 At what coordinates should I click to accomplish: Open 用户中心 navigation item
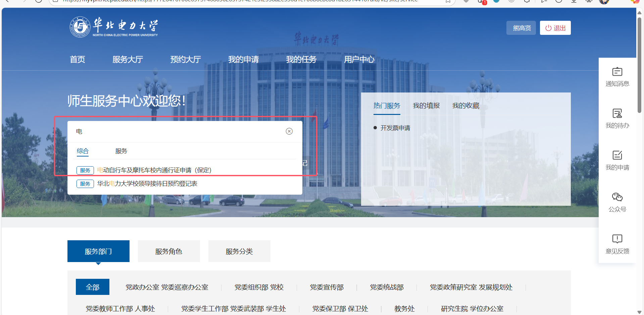tap(359, 60)
